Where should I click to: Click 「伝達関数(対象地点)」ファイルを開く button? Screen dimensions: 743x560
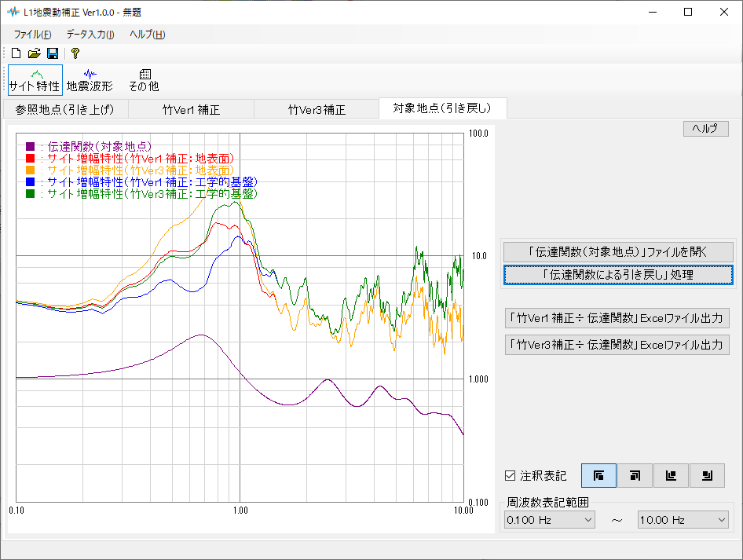[x=618, y=252]
